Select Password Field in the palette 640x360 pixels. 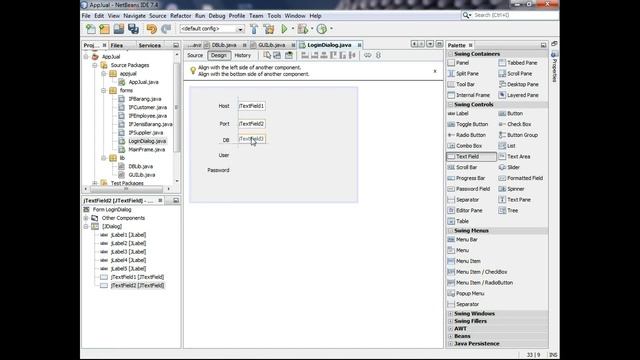(469, 189)
